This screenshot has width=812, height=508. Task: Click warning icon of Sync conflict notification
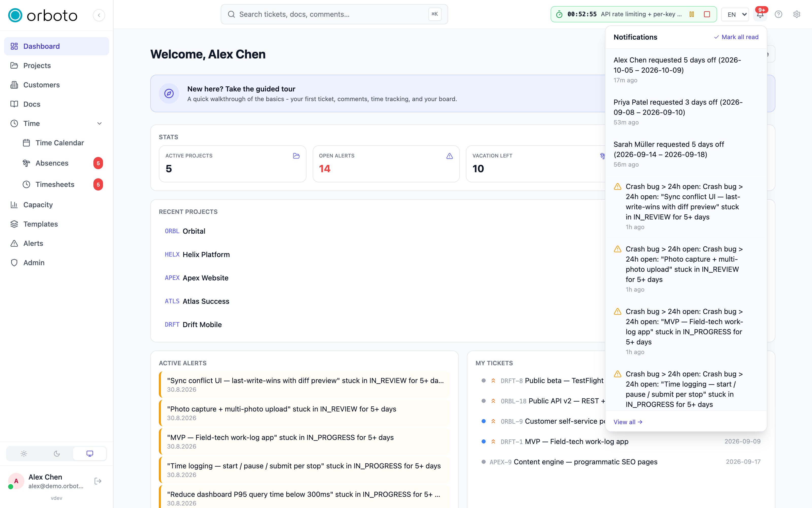(617, 186)
